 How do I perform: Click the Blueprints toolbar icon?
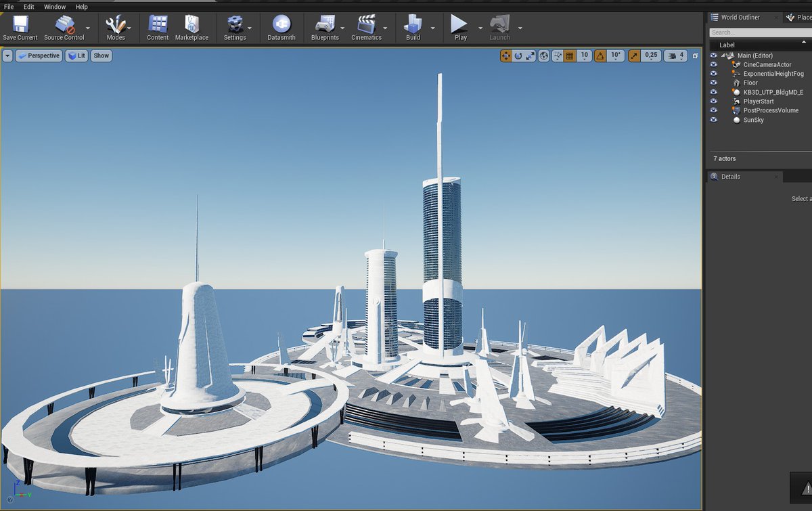[325, 24]
